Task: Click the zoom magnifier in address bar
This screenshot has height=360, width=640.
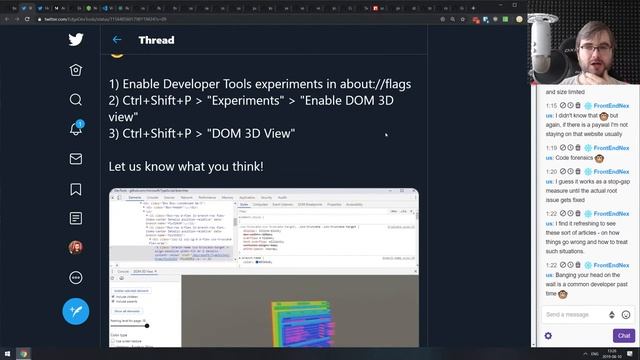Action: tap(453, 19)
